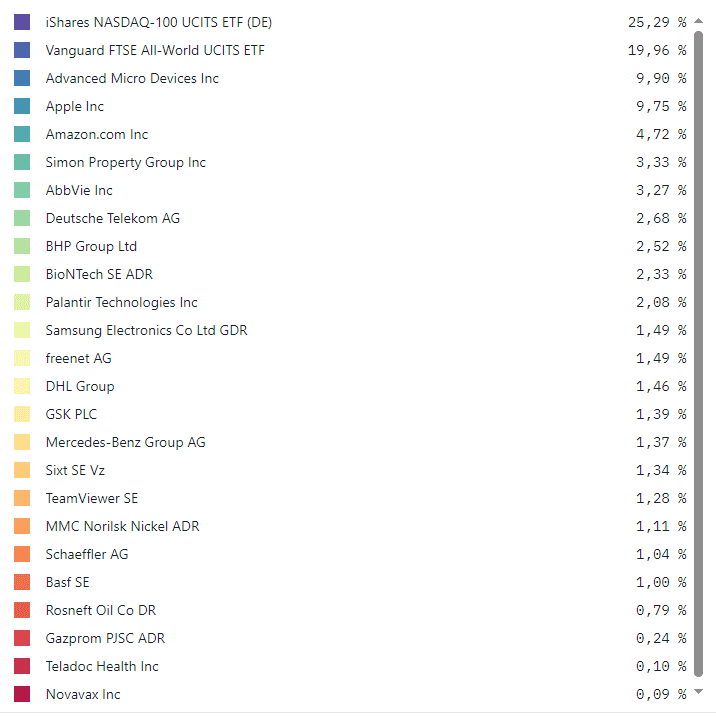Select the Palantir Technologies Inc label
Image resolution: width=716 pixels, height=716 pixels.
(122, 302)
